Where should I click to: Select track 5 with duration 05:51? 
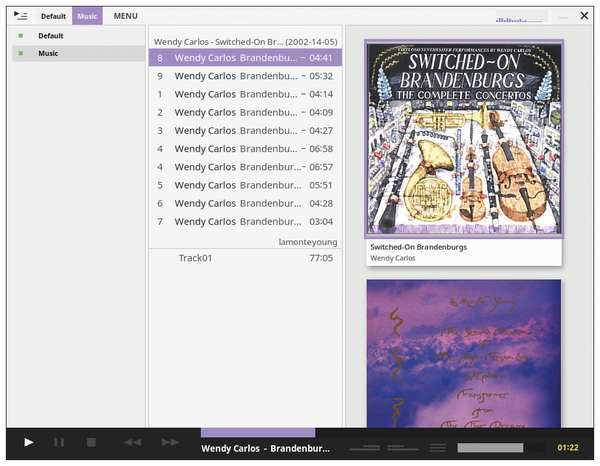[x=245, y=185]
